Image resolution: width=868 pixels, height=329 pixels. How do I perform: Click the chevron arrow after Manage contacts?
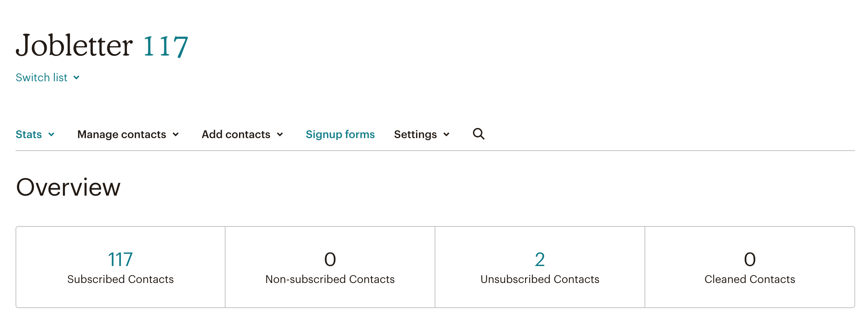pyautogui.click(x=176, y=134)
